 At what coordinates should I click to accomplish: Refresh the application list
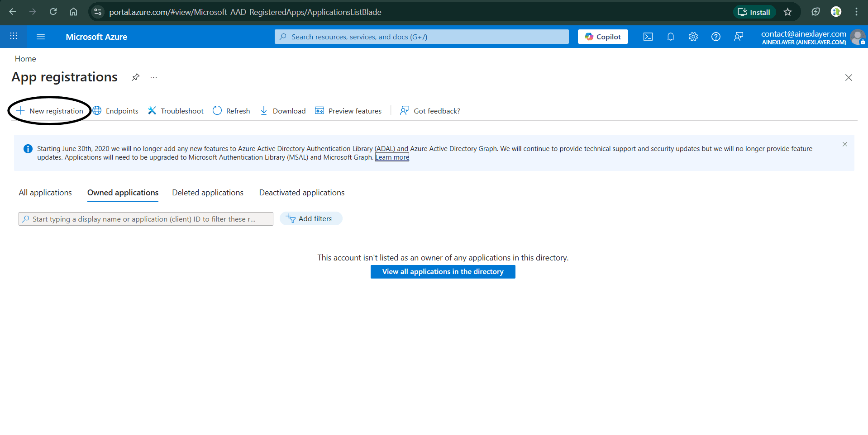pos(231,111)
